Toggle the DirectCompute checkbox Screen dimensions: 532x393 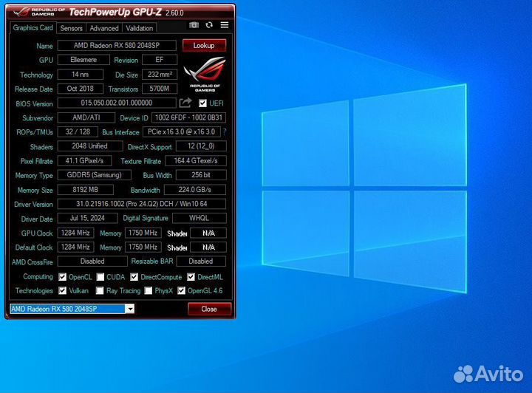pyautogui.click(x=134, y=277)
